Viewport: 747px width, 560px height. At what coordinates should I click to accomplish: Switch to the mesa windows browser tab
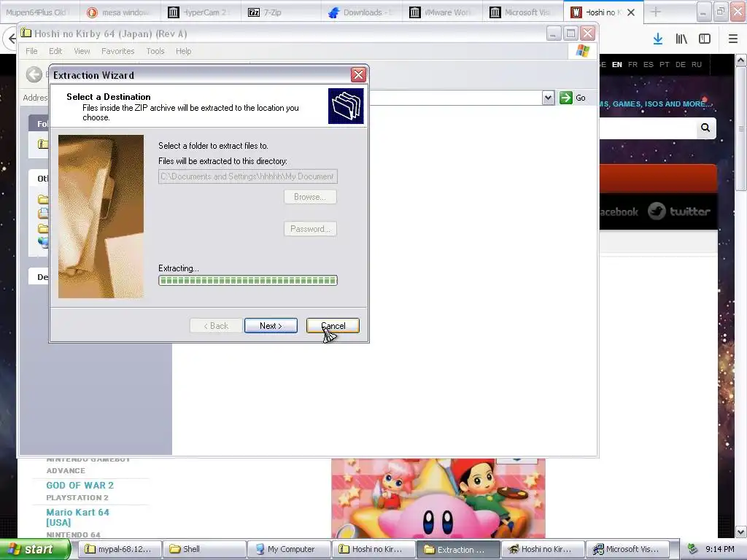[x=119, y=12]
